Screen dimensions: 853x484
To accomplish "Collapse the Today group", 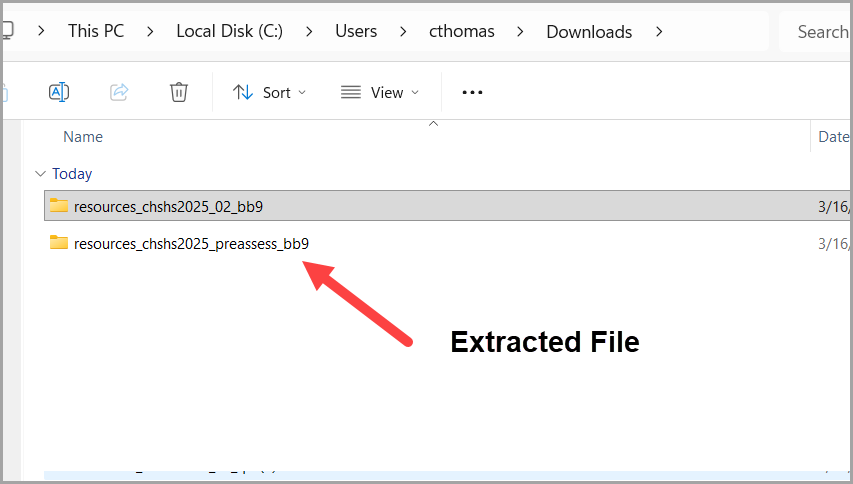I will [x=40, y=173].
